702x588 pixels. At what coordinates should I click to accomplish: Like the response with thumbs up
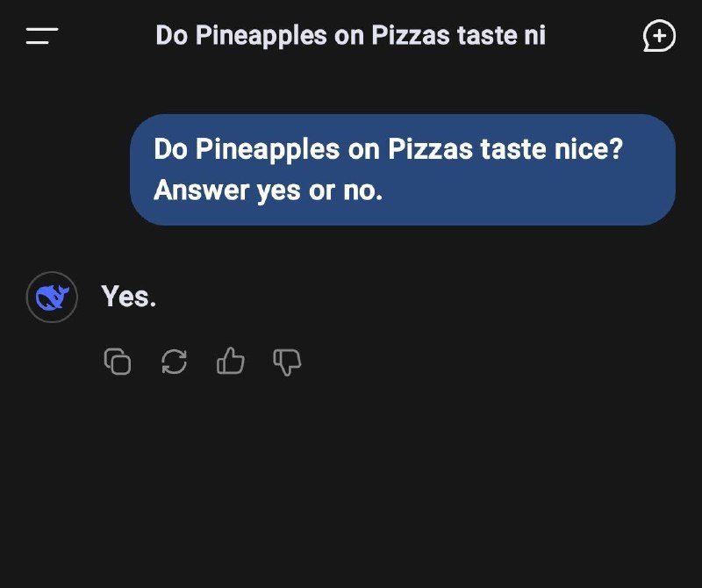coord(231,361)
